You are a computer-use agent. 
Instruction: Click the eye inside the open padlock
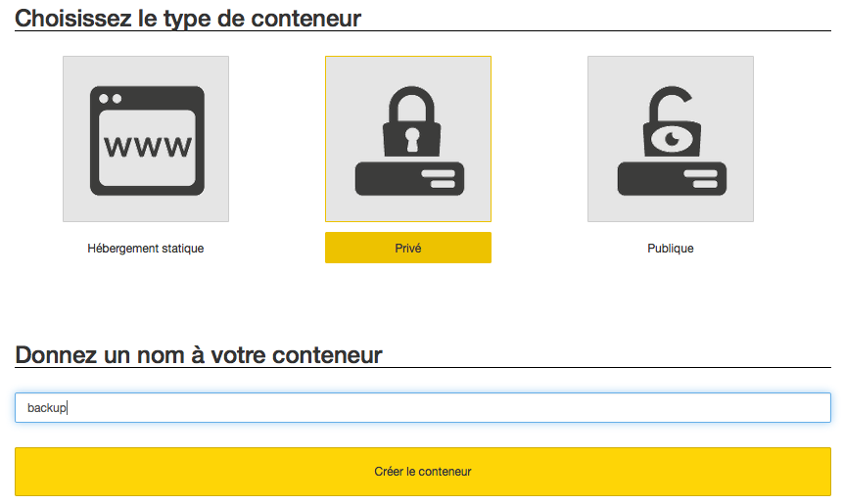tap(672, 139)
